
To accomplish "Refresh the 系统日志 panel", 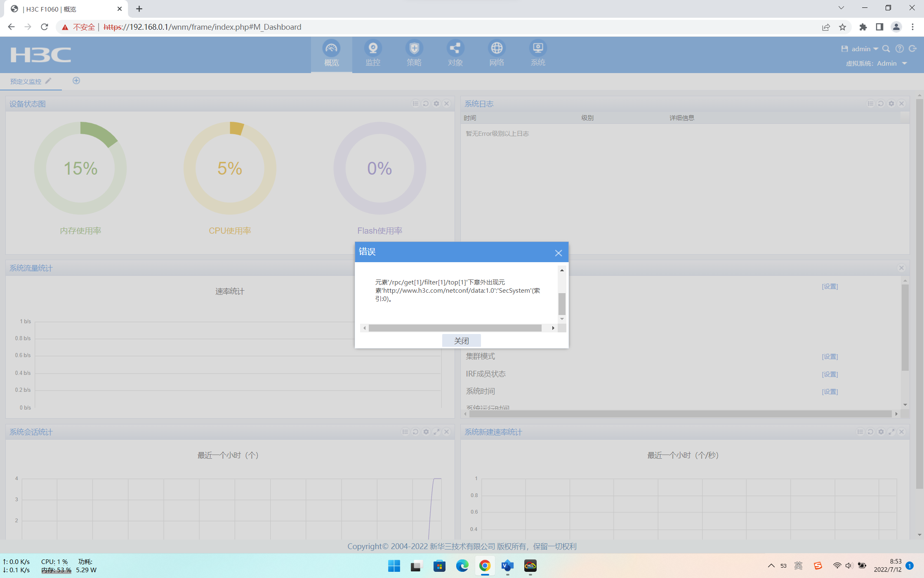I will [x=881, y=104].
